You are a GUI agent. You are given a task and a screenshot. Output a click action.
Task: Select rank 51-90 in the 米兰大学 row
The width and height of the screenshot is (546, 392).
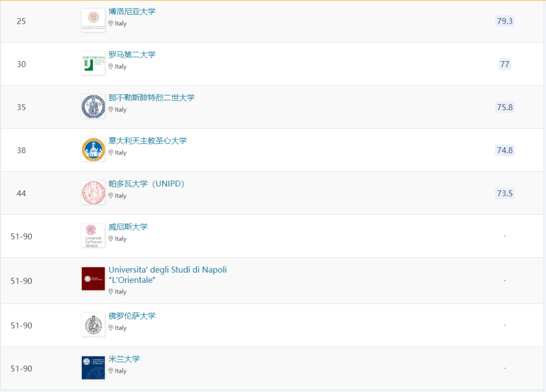click(21, 369)
